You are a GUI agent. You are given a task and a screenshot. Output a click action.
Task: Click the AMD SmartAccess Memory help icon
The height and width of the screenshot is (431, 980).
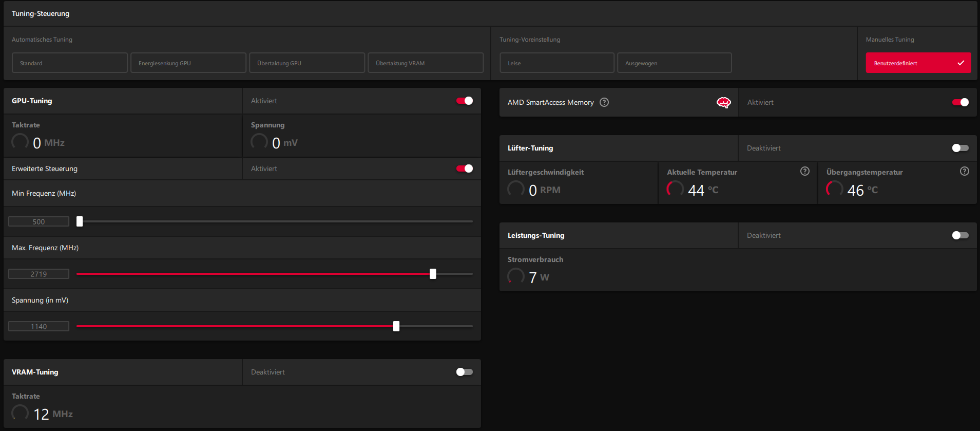click(x=604, y=102)
